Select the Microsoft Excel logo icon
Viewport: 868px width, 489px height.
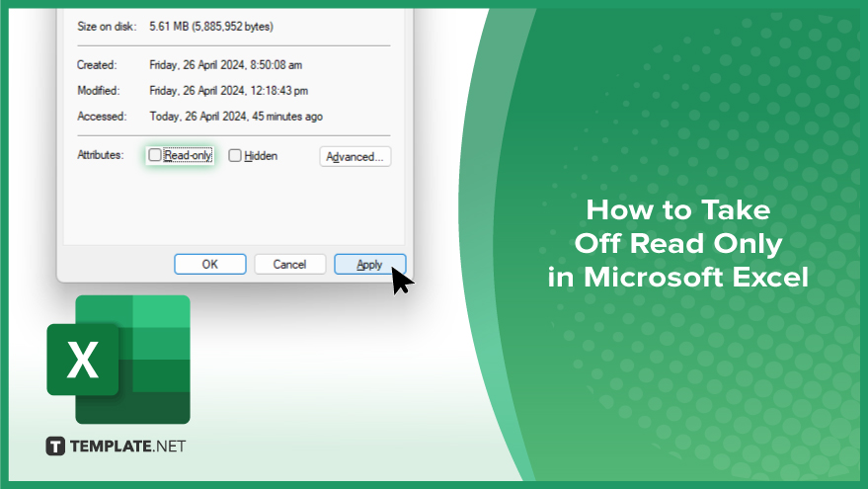[x=118, y=360]
